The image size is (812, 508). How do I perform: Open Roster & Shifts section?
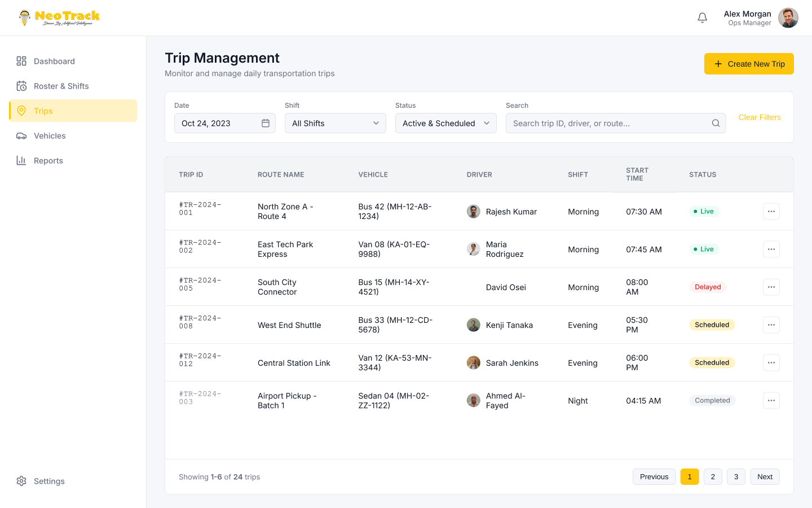coord(73,86)
